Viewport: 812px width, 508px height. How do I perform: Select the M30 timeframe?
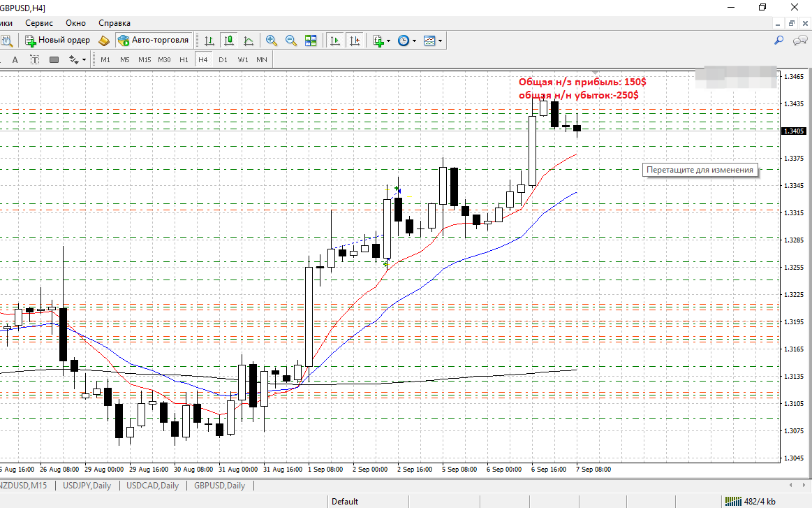tap(164, 59)
